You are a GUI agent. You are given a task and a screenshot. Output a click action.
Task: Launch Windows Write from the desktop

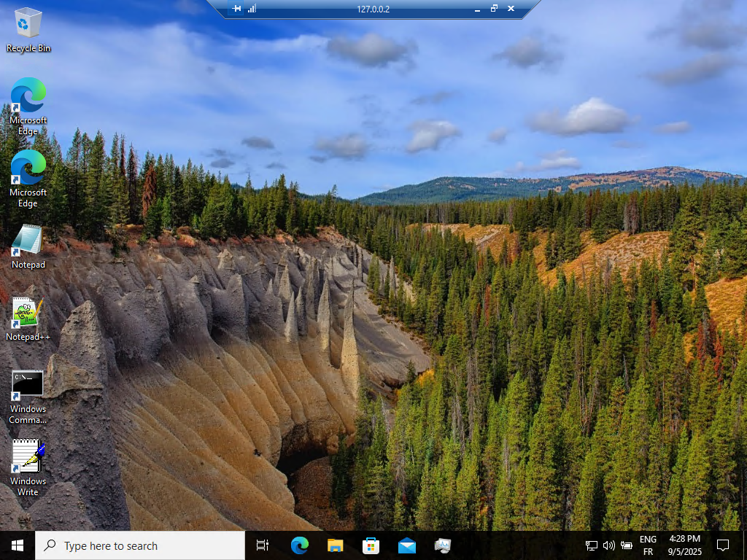point(27,456)
